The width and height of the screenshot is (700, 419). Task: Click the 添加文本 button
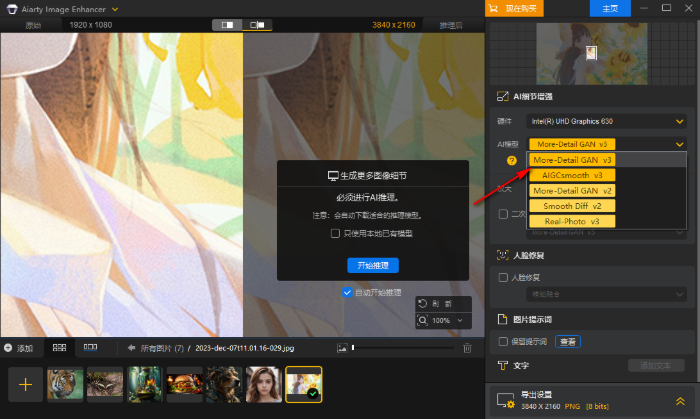click(656, 365)
